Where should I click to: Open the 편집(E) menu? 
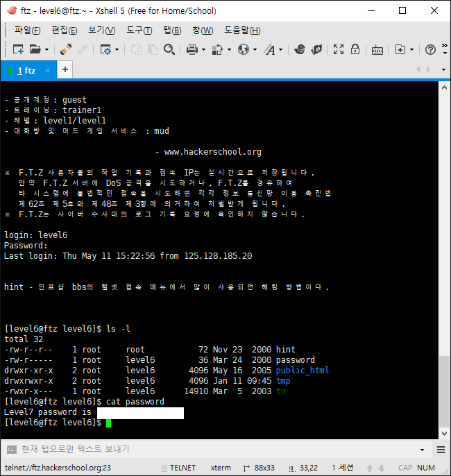click(x=65, y=30)
